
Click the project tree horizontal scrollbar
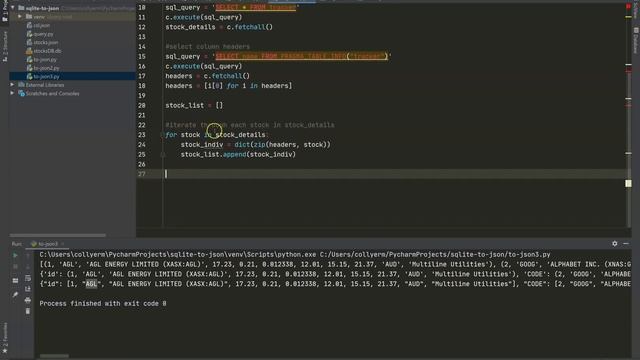58,236
